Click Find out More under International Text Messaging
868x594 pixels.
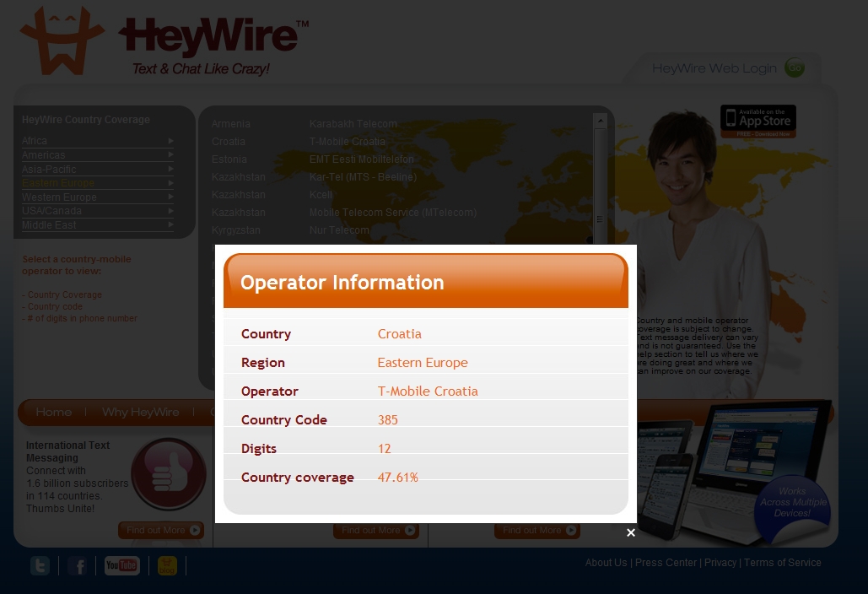(161, 531)
